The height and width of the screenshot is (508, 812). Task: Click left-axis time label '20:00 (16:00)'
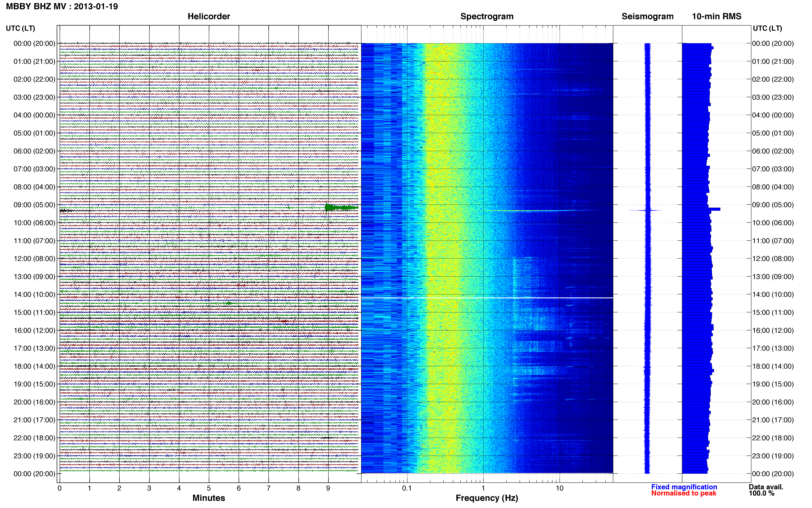click(34, 402)
